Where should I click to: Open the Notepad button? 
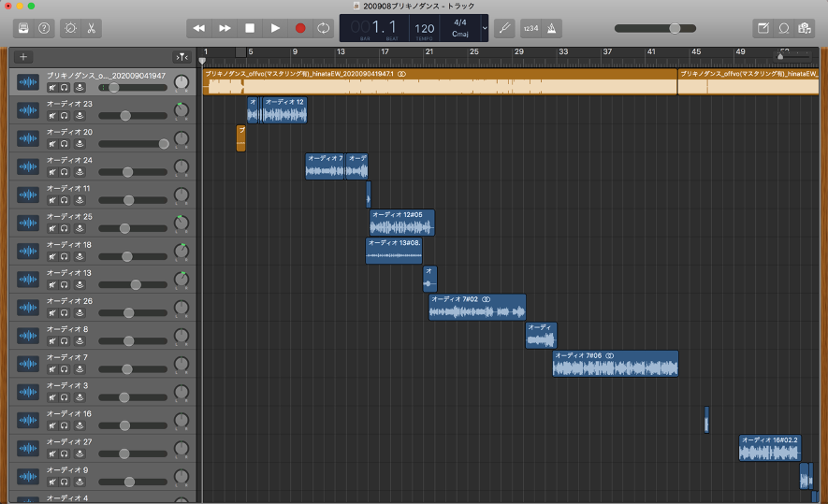click(763, 28)
